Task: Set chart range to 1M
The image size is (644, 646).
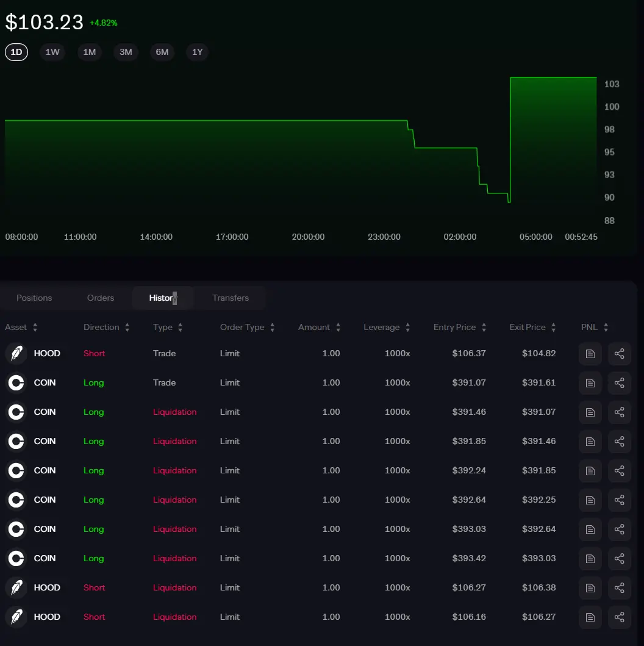Action: [x=90, y=52]
